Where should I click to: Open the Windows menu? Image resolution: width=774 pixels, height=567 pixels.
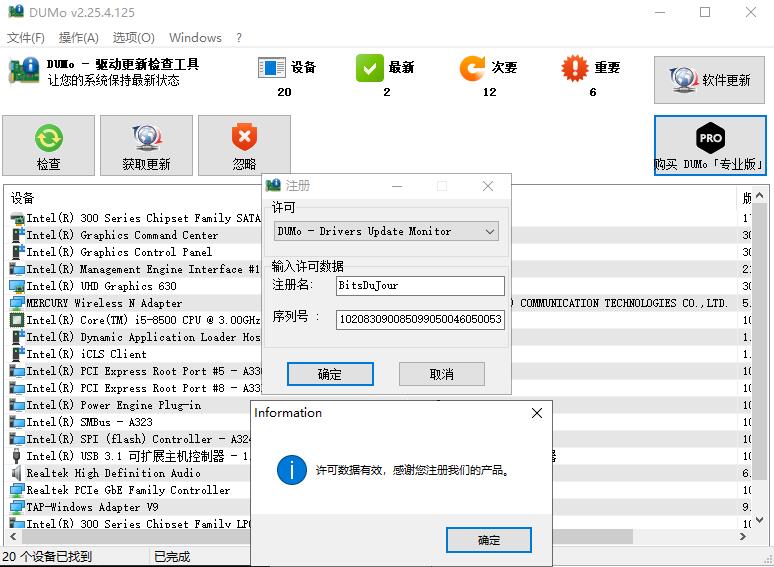[x=195, y=38]
